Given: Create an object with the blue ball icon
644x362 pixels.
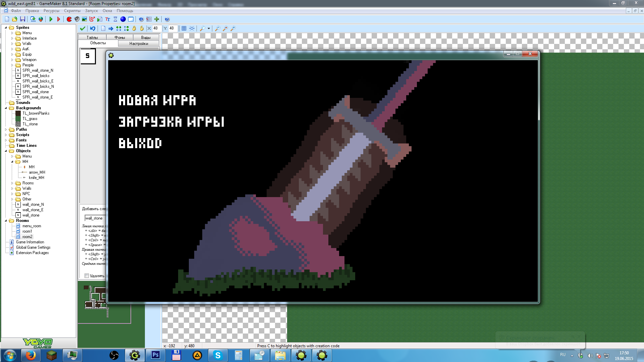Looking at the screenshot, I should point(123,19).
